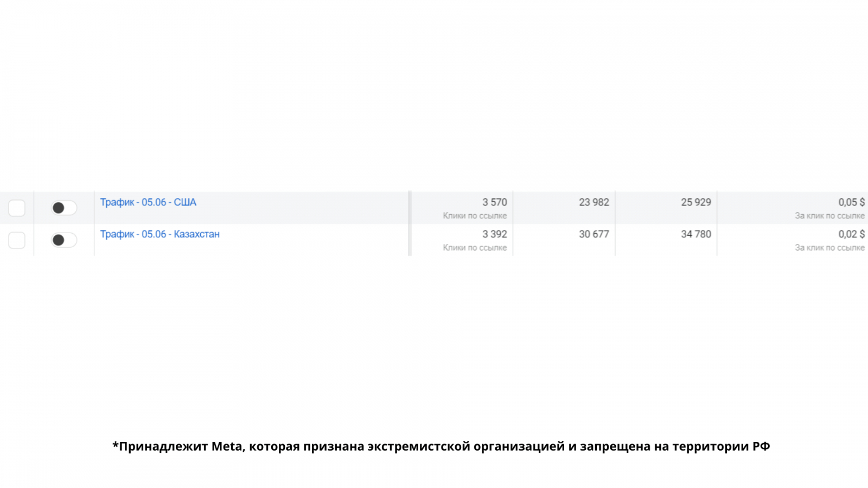Open the 'Трафик - 05.06 - Казахстан' campaign link
Viewport: 868px width, 488px height.
pos(159,234)
